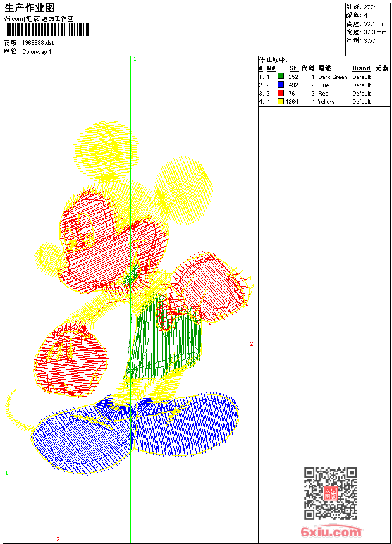The width and height of the screenshot is (392, 544).
Task: Click the '停止顺序' stop sequence heading
Action: 273,60
